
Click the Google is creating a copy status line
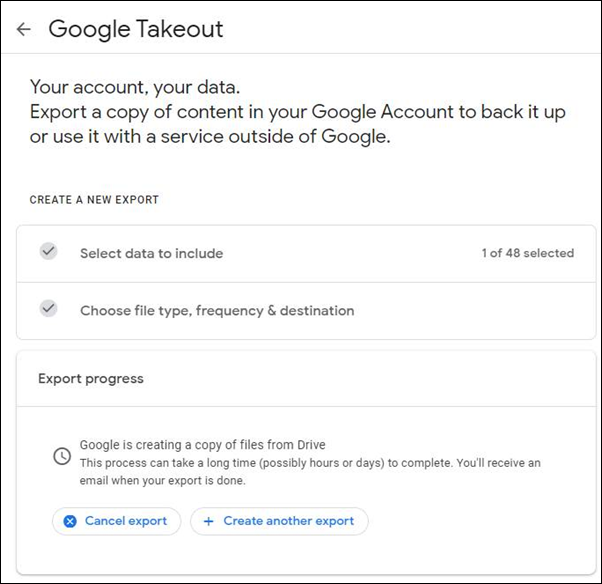[202, 445]
